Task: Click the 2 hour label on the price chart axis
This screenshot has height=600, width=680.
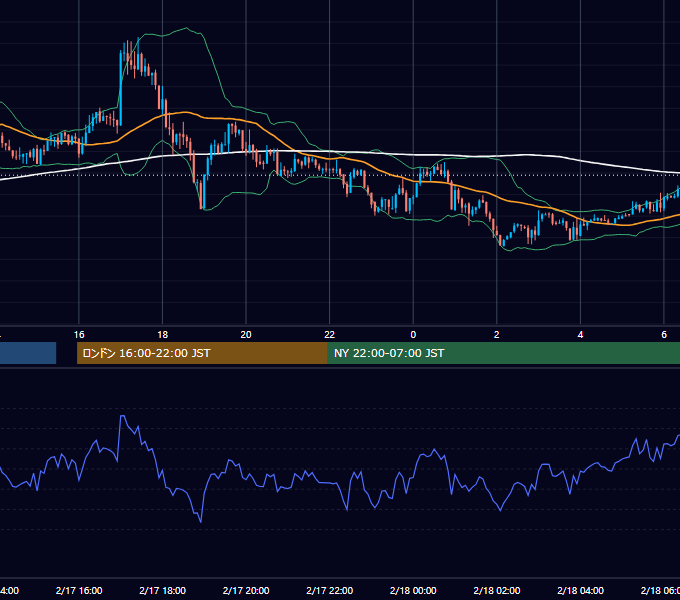Action: (x=497, y=335)
